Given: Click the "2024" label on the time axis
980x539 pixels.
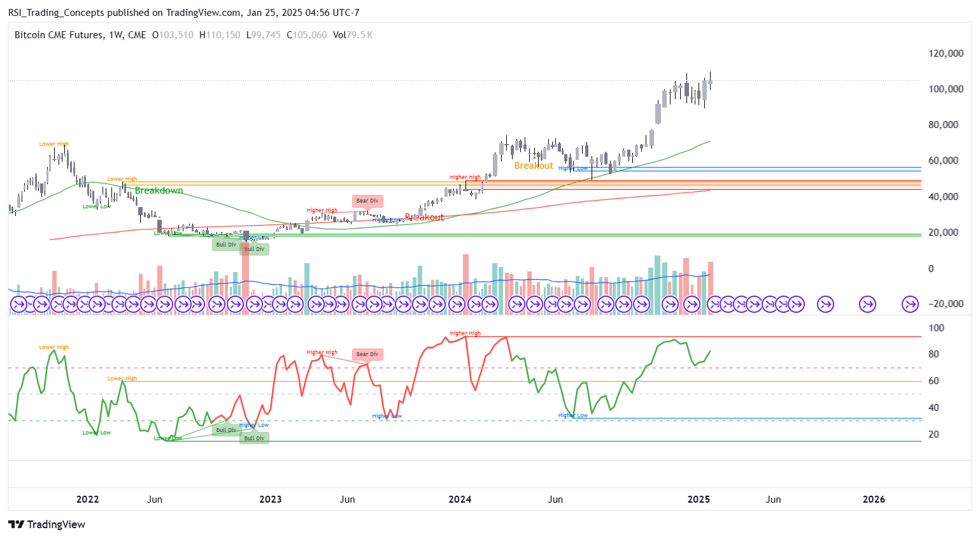Looking at the screenshot, I should click(x=460, y=499).
